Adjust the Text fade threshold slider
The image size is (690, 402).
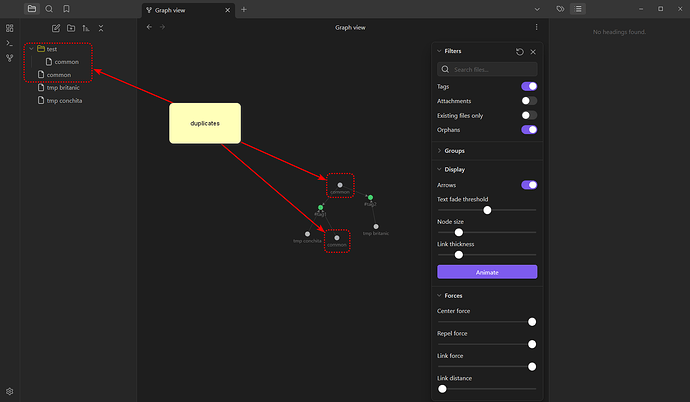(x=487, y=210)
